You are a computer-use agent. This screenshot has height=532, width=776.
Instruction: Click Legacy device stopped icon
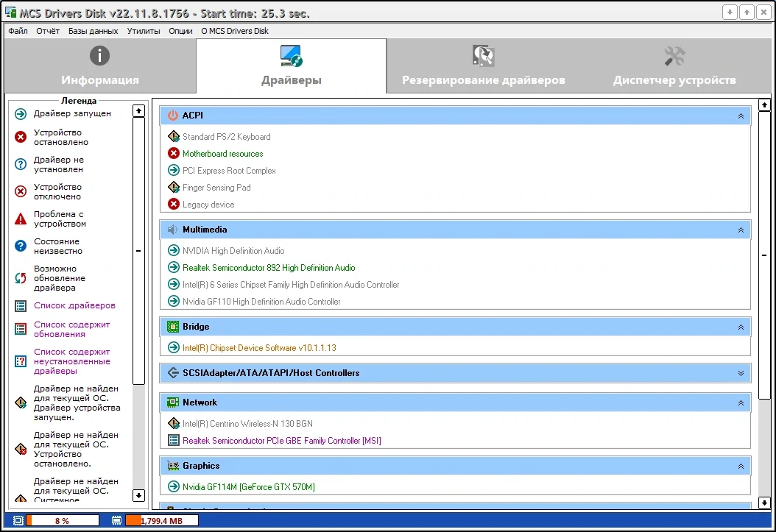[x=174, y=204]
